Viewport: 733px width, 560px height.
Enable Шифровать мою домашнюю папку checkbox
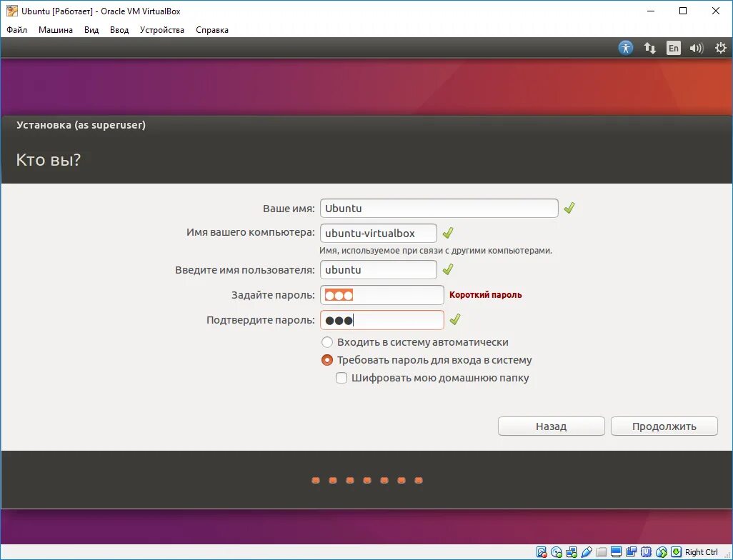tap(341, 378)
